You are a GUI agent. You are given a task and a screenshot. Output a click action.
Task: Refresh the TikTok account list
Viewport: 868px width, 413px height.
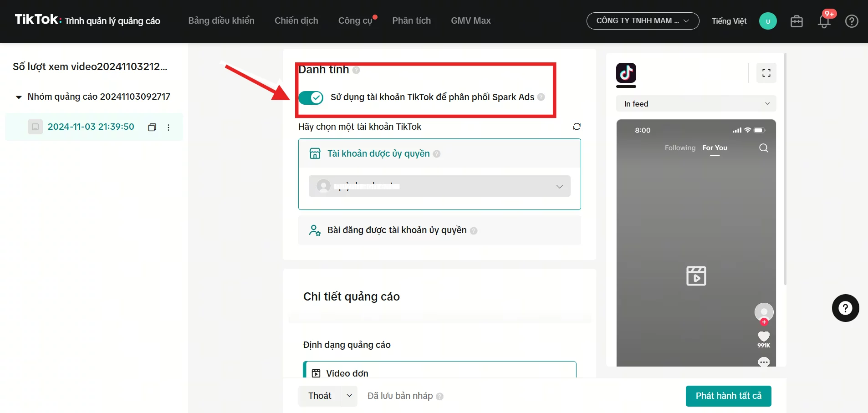pos(577,127)
